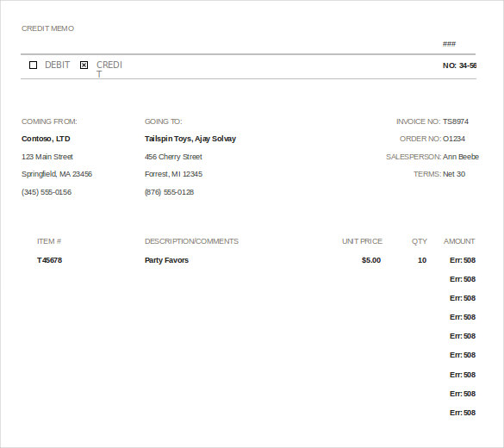Click item number T45678
The width and height of the screenshot is (504, 448).
[x=49, y=260]
